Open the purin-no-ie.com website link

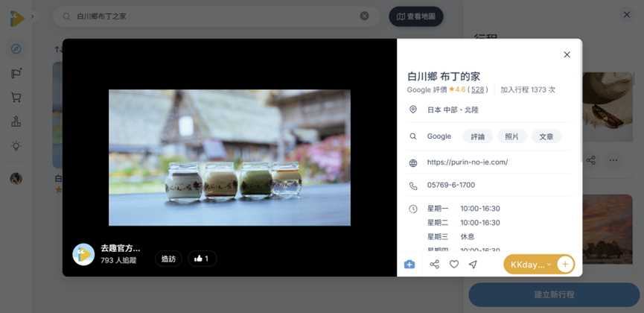468,162
